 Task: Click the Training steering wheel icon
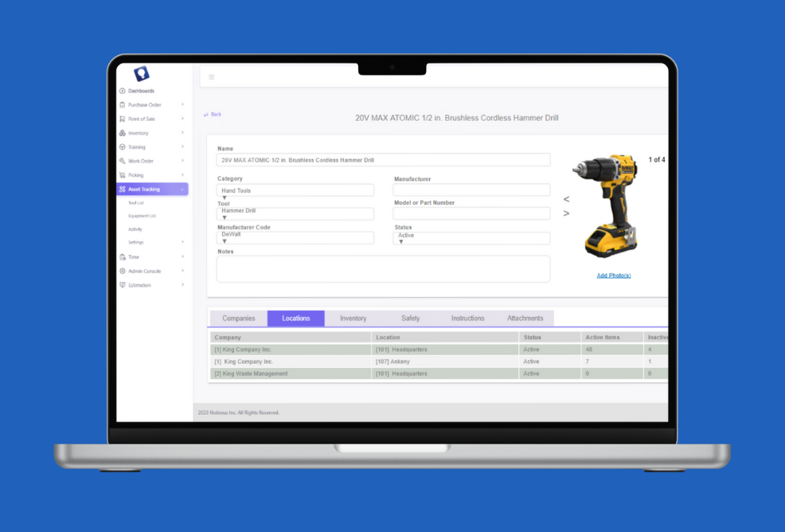click(x=122, y=147)
